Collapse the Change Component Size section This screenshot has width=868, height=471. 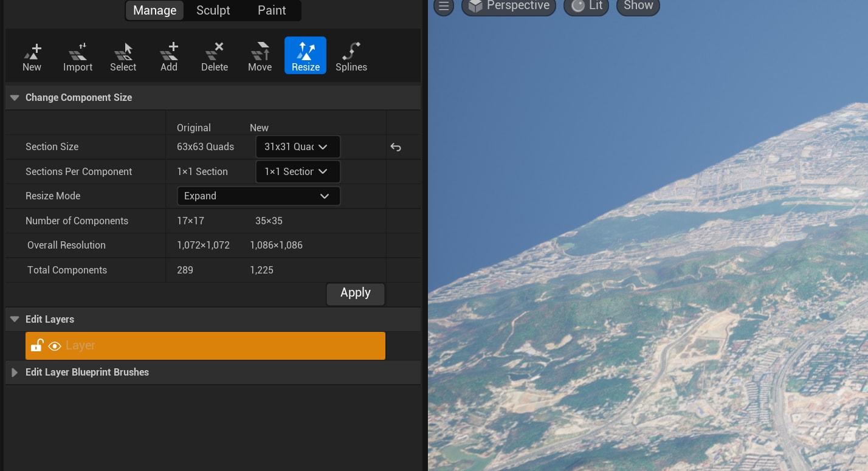[x=15, y=98]
